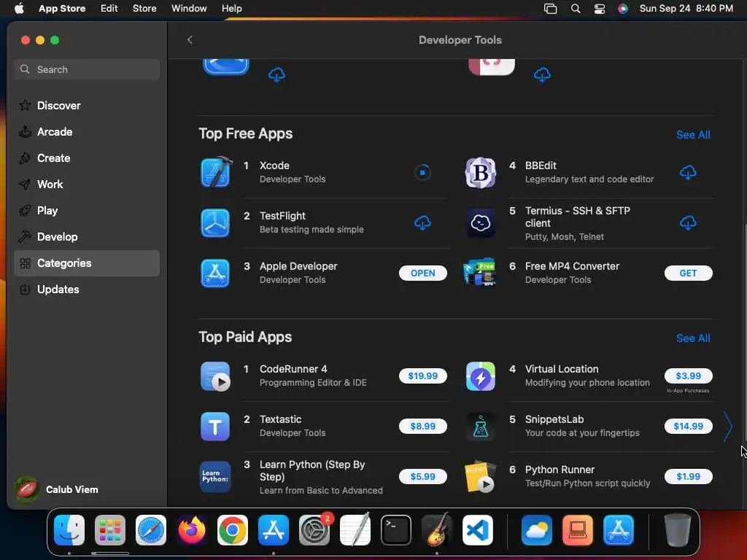Viewport: 747px width, 560px height.
Task: See all Top Free Apps
Action: tap(693, 135)
